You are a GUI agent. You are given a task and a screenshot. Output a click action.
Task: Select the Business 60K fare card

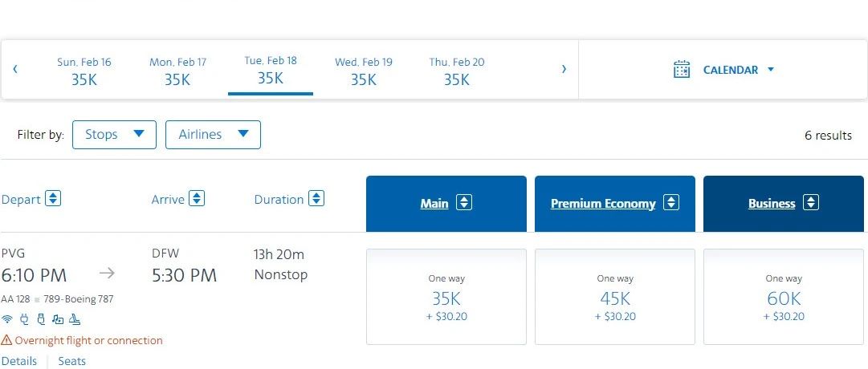point(784,297)
